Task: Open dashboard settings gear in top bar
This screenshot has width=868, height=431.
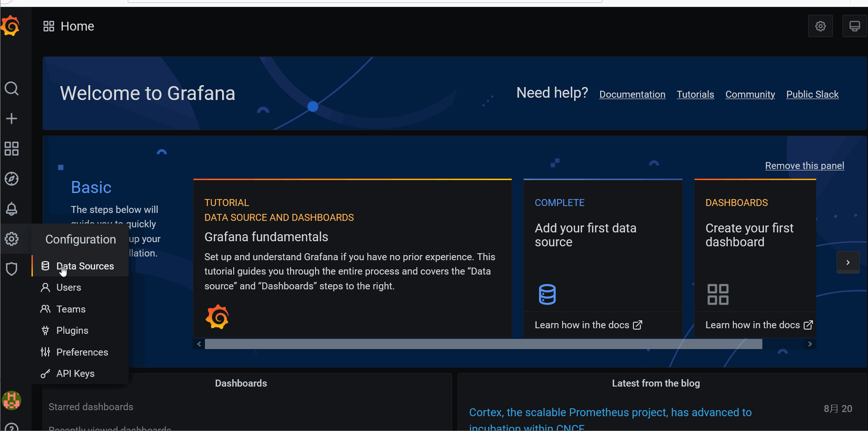Action: click(x=820, y=26)
